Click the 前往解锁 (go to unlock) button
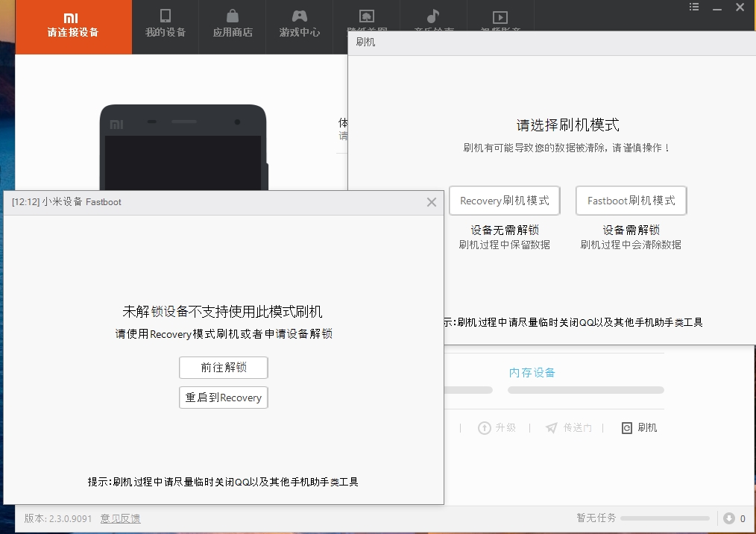This screenshot has height=534, width=756. (223, 368)
